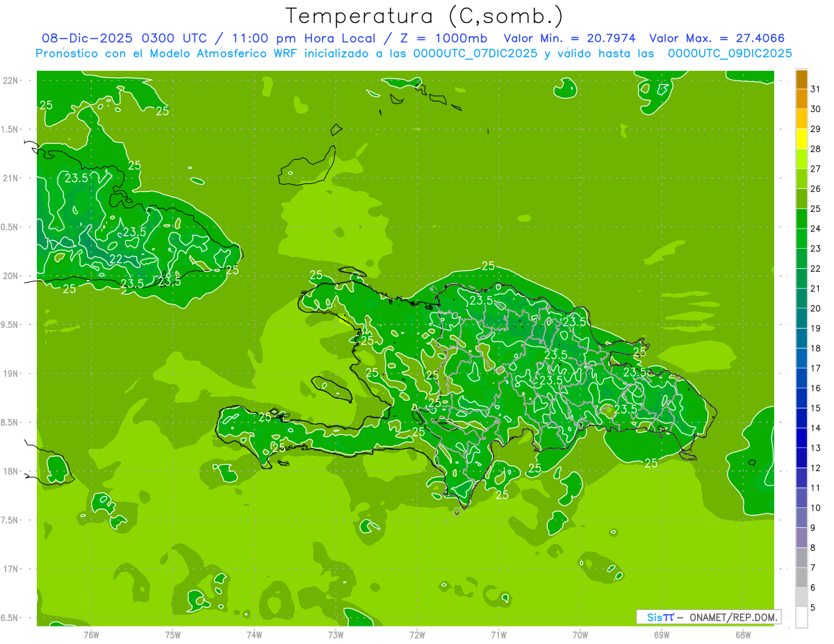This screenshot has height=644, width=834.
Task: Click the '22N' latitude axis label
Action: coord(10,81)
